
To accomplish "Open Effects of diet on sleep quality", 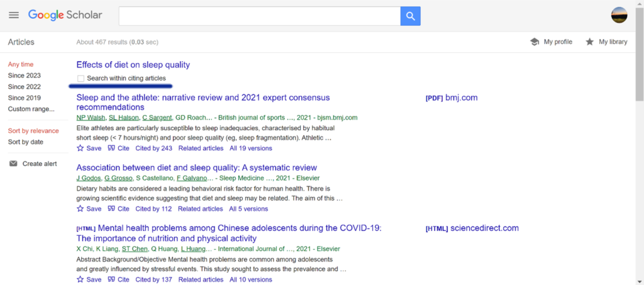I will tap(133, 65).
